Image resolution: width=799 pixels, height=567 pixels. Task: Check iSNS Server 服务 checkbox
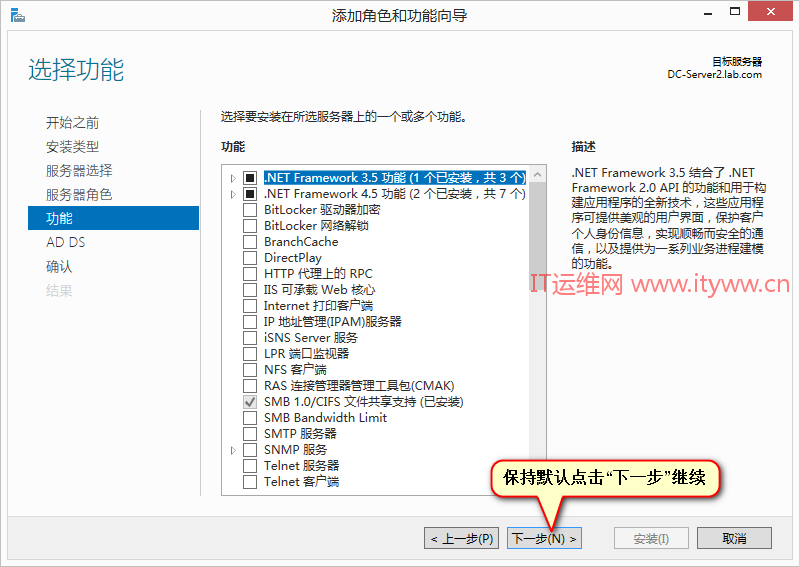tap(250, 338)
